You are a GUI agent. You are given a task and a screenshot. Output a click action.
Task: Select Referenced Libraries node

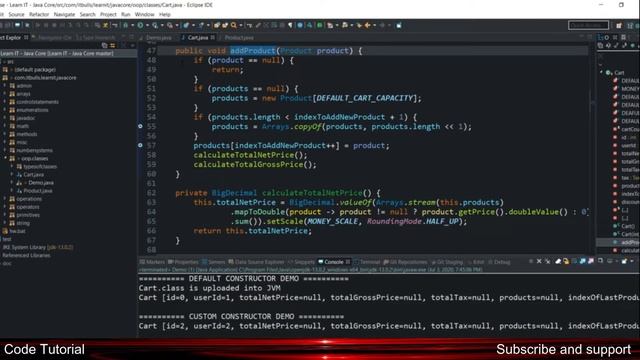point(27,256)
